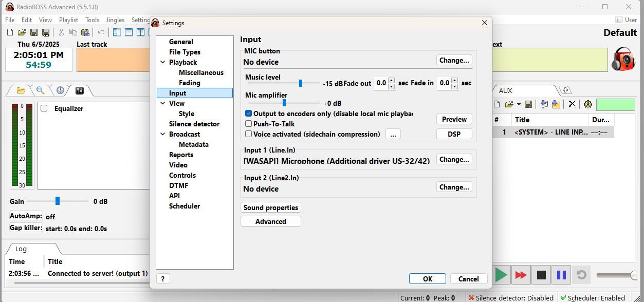
Task: Click the Sound properties button
Action: pos(271,207)
